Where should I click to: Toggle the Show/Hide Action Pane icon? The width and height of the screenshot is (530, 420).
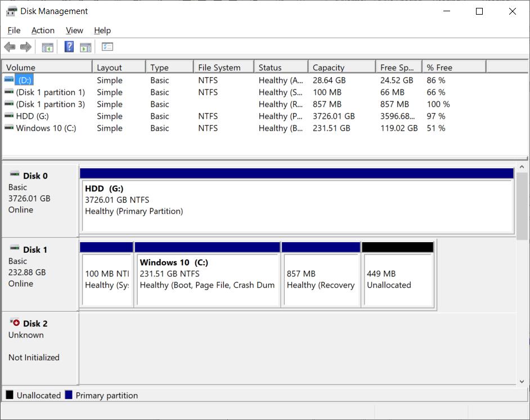[86, 47]
